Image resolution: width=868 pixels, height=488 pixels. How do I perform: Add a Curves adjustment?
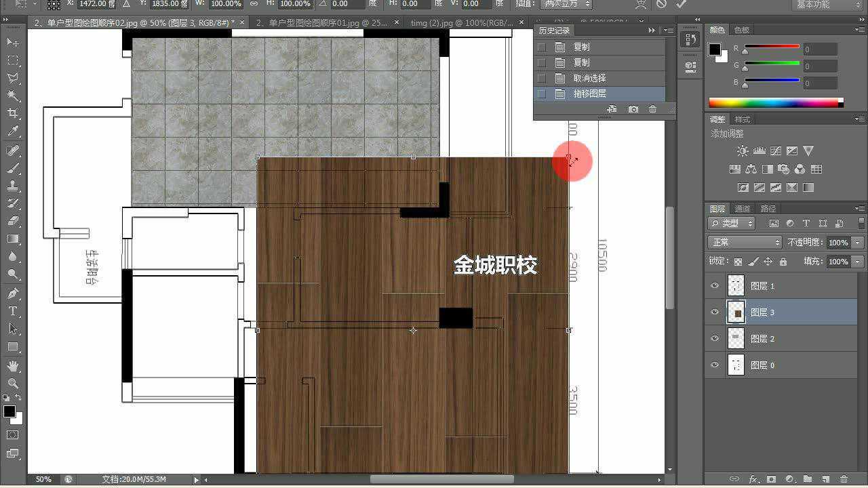pyautogui.click(x=775, y=151)
